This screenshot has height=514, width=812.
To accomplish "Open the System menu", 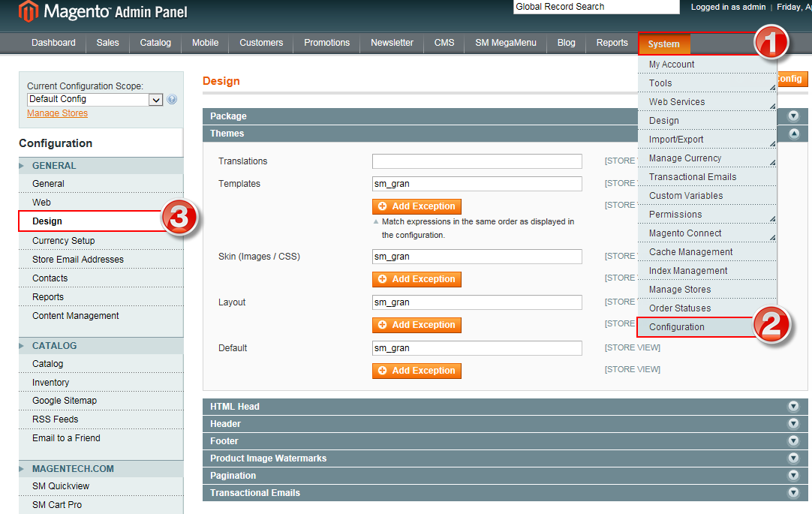I will tap(664, 44).
